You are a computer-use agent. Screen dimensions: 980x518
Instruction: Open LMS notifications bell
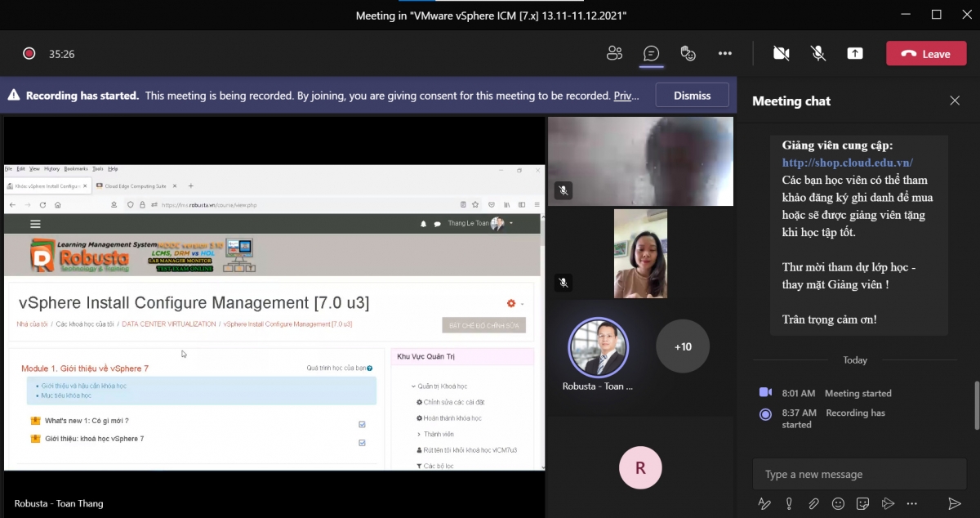coord(423,224)
